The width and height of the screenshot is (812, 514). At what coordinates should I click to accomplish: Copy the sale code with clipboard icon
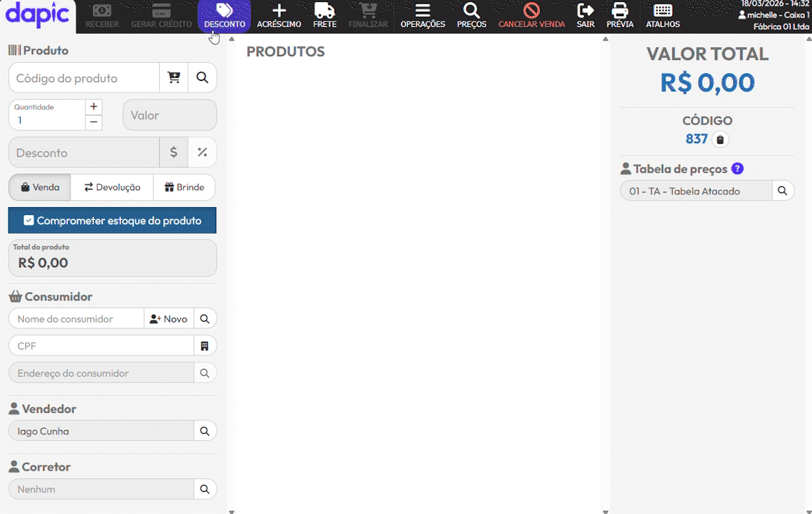click(x=720, y=139)
